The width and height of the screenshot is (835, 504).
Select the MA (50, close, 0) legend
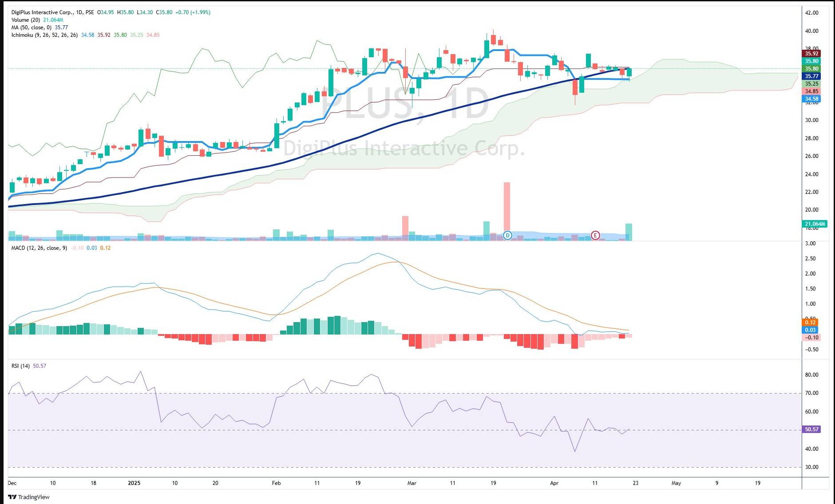pos(32,28)
